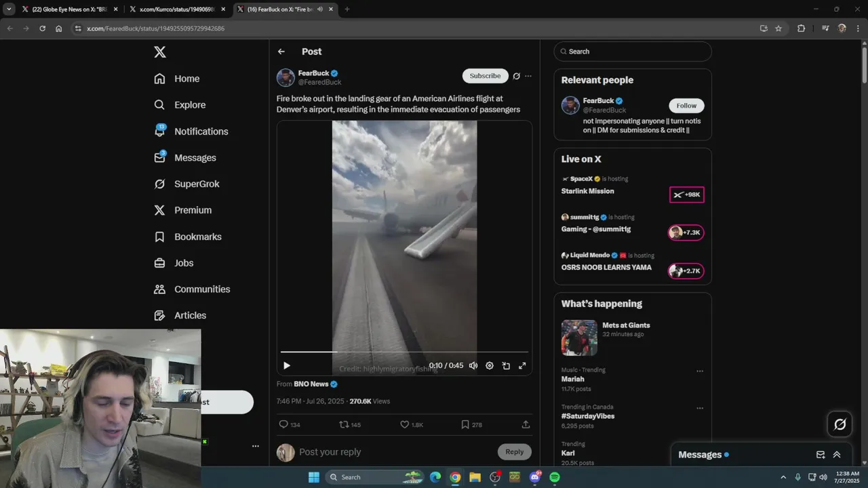868x488 pixels.
Task: Expand the Messages drawer
Action: coord(837,455)
